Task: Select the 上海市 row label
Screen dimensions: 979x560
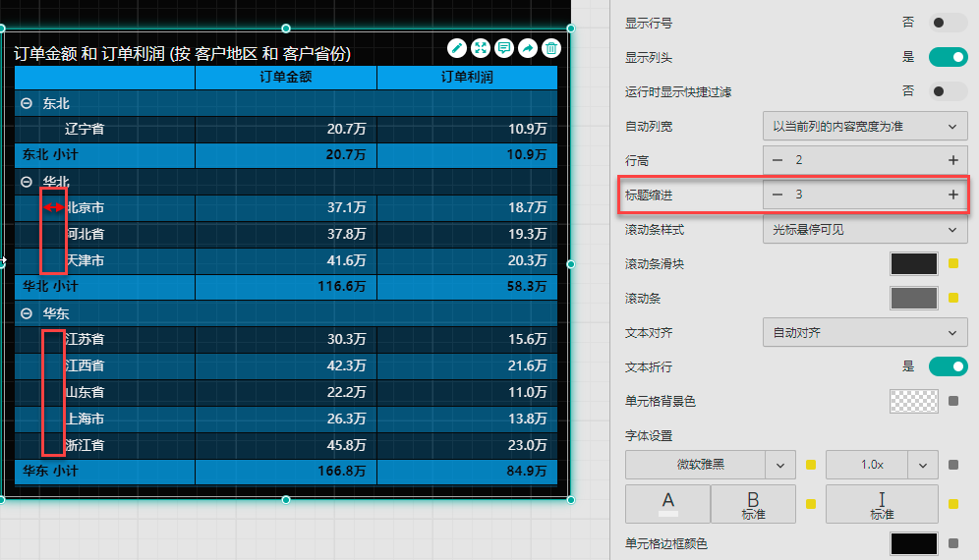Action: [85, 419]
